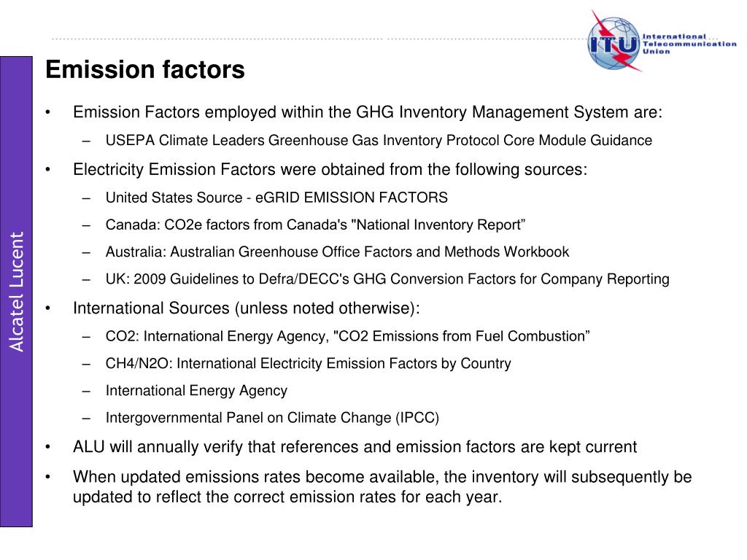The height and width of the screenshot is (560, 747).
Task: Click the CH4/N2O Electricity Emission Factors line
Action: [309, 363]
